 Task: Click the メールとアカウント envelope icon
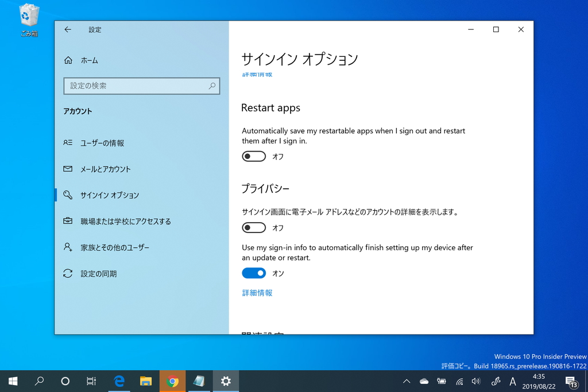coord(68,169)
